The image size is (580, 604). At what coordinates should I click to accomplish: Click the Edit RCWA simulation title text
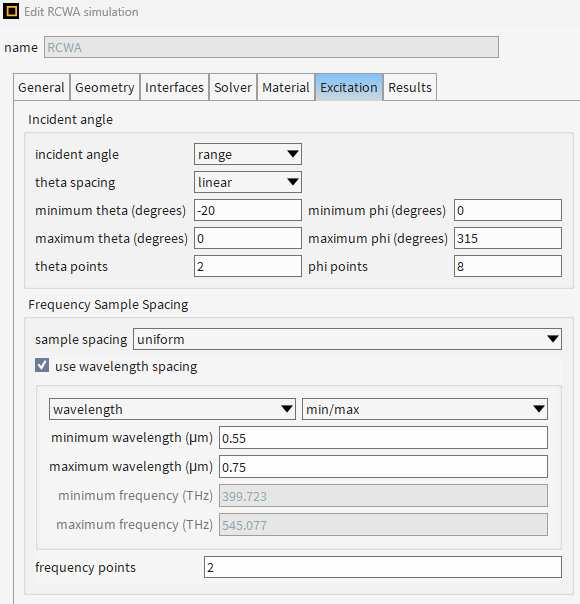(81, 12)
